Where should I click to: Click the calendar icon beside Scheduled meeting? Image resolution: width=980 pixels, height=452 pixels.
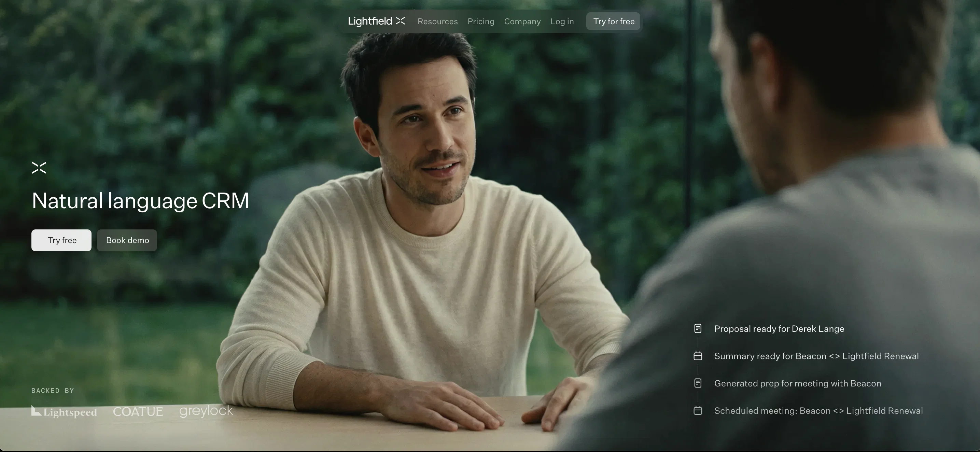pyautogui.click(x=698, y=411)
